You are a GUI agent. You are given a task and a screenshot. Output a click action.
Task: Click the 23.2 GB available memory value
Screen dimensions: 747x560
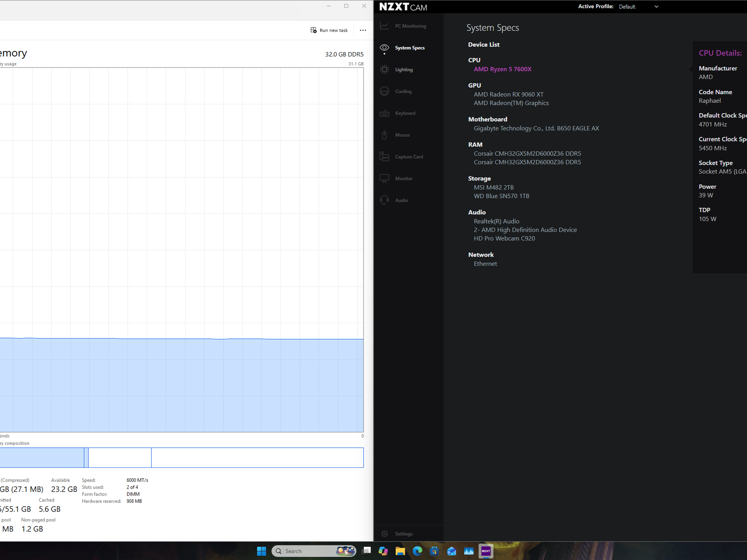coord(64,489)
